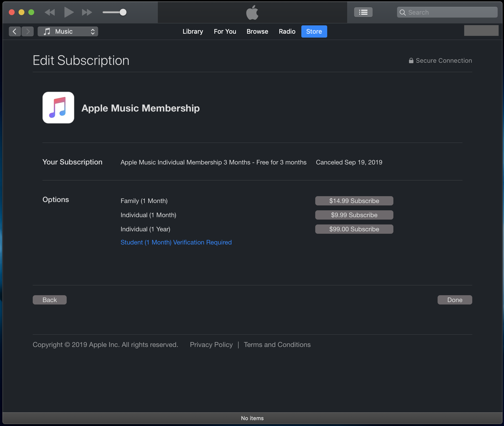Switch to the Library tab
This screenshot has width=504, height=426.
click(x=193, y=31)
